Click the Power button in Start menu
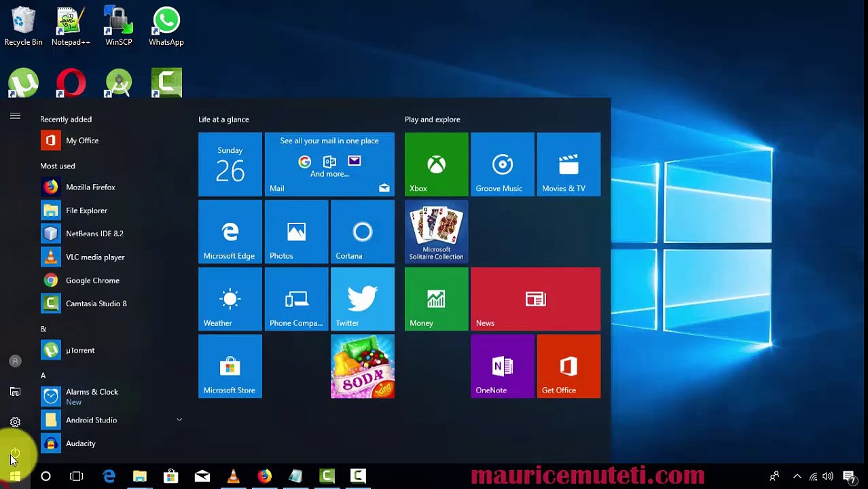This screenshot has width=868, height=489. click(15, 452)
